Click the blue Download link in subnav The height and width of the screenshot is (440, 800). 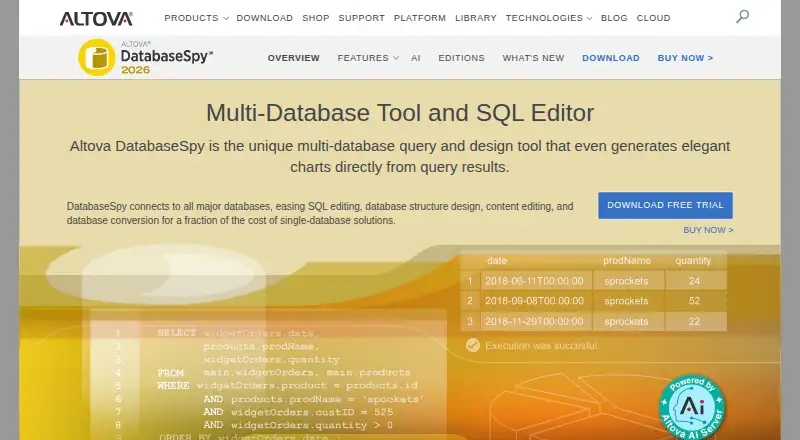611,58
